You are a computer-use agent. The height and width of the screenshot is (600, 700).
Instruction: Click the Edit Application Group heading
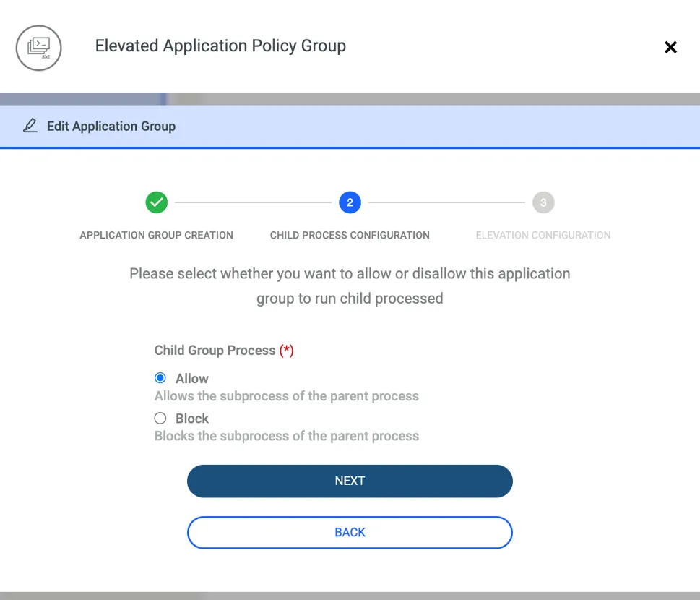111,127
